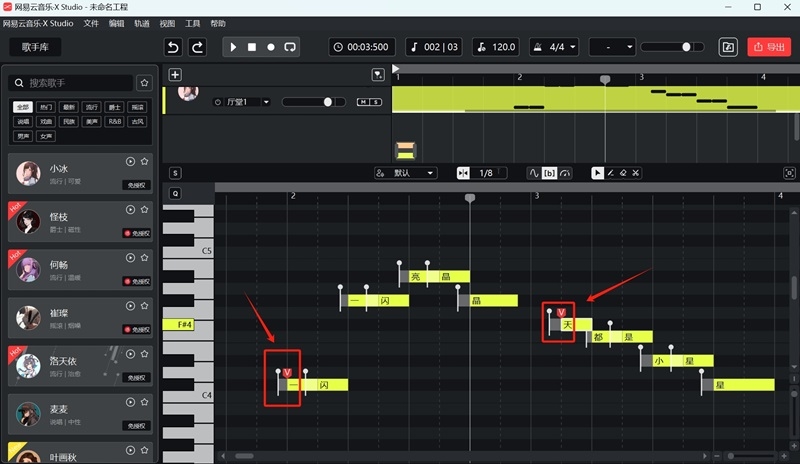The image size is (800, 464).
Task: Select the pitch curve wave icon
Action: [x=534, y=173]
